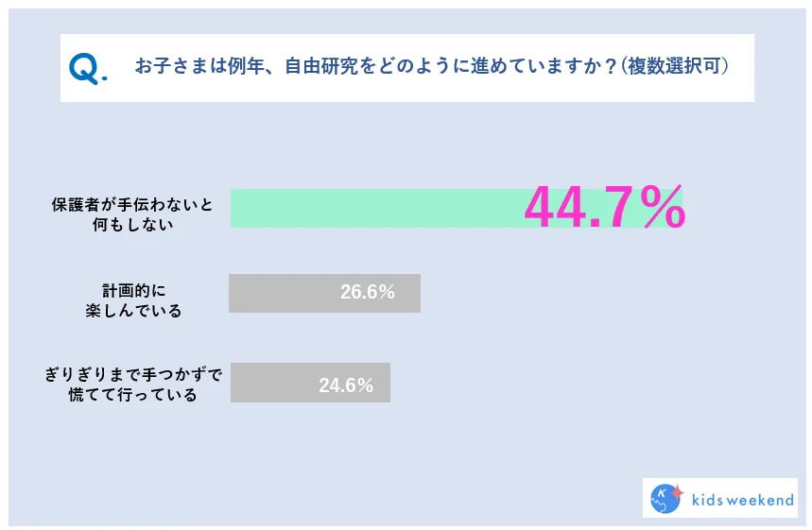Click the （複数選択可） note in the title
This screenshot has width=812, height=530.
[673, 66]
